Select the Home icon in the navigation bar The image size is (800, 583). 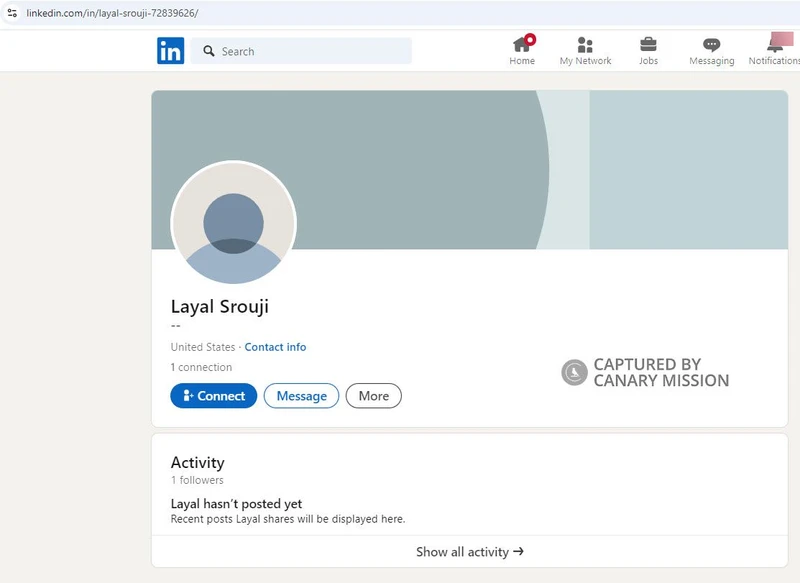(521, 44)
